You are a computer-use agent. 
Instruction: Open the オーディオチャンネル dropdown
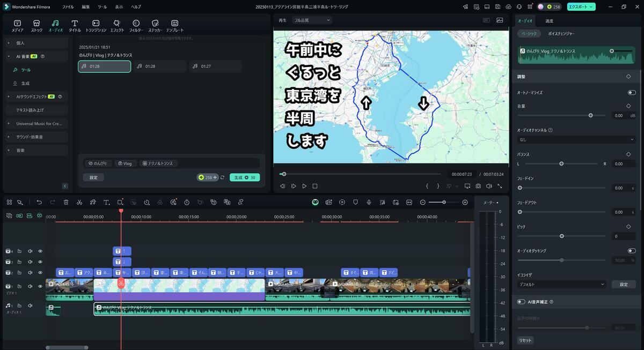click(x=576, y=139)
